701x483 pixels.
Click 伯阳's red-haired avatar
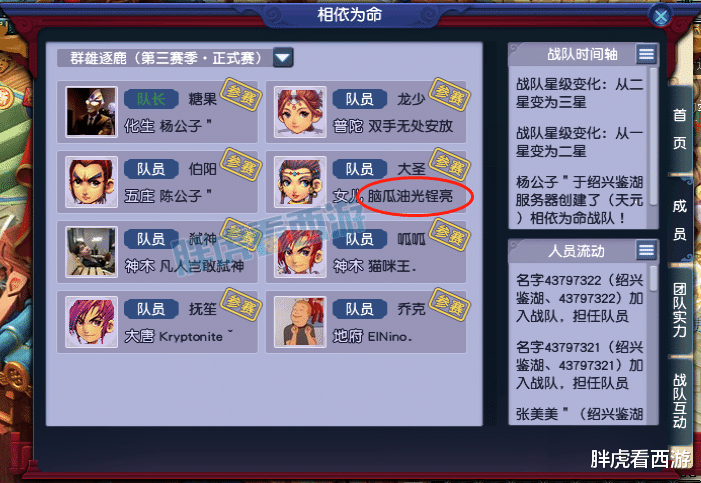91,182
